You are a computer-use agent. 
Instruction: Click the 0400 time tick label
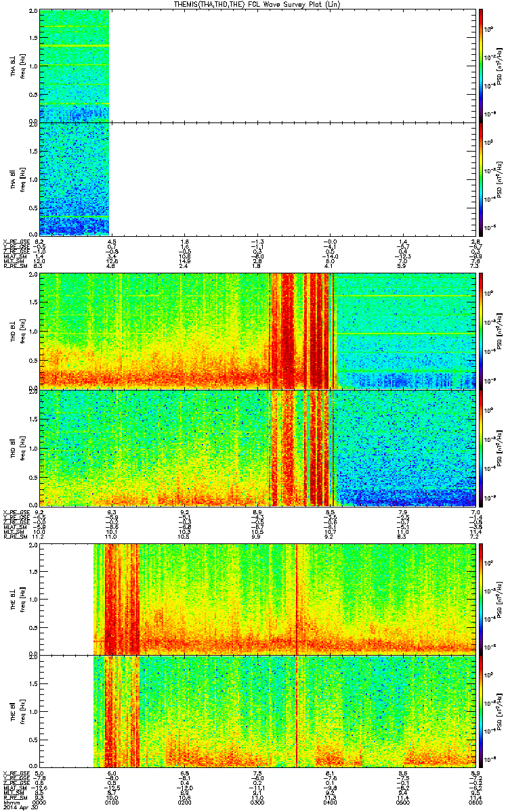click(x=330, y=803)
